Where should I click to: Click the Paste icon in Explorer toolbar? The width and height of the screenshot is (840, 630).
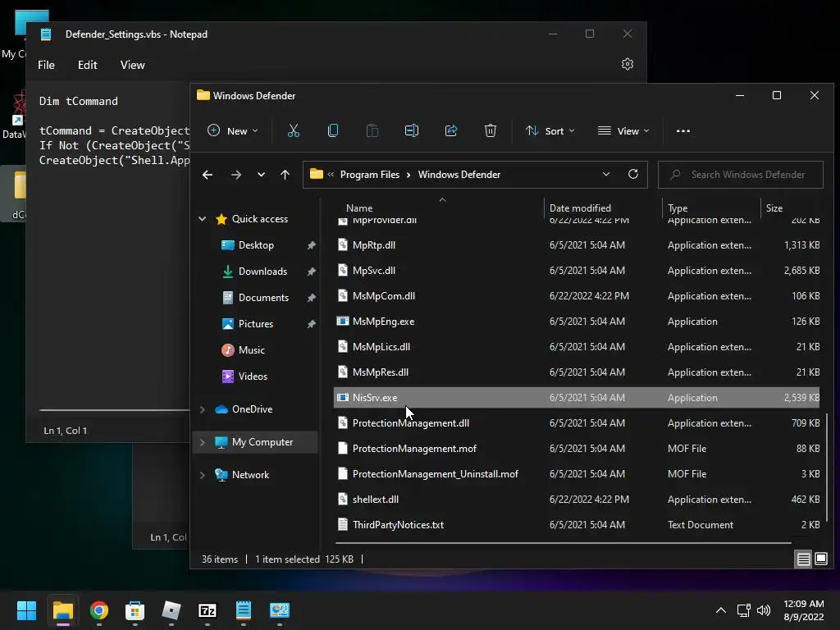click(372, 130)
